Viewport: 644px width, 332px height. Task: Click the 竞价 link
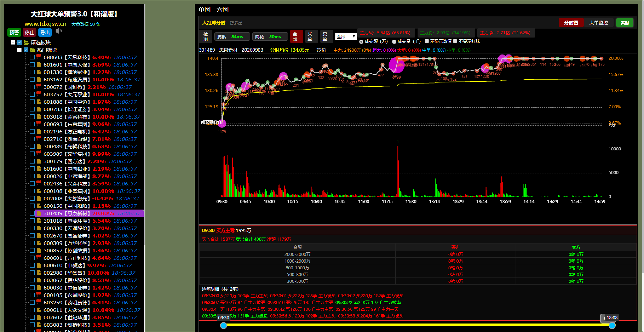click(321, 50)
